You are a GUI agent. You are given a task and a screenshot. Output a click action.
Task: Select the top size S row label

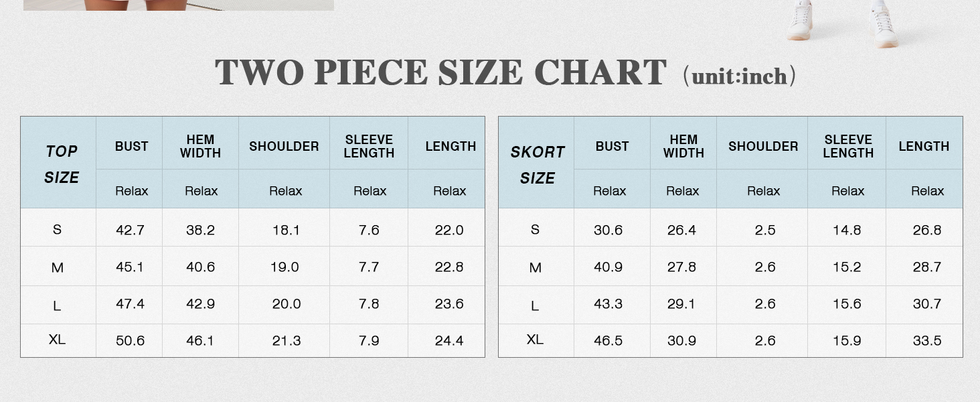pyautogui.click(x=57, y=229)
